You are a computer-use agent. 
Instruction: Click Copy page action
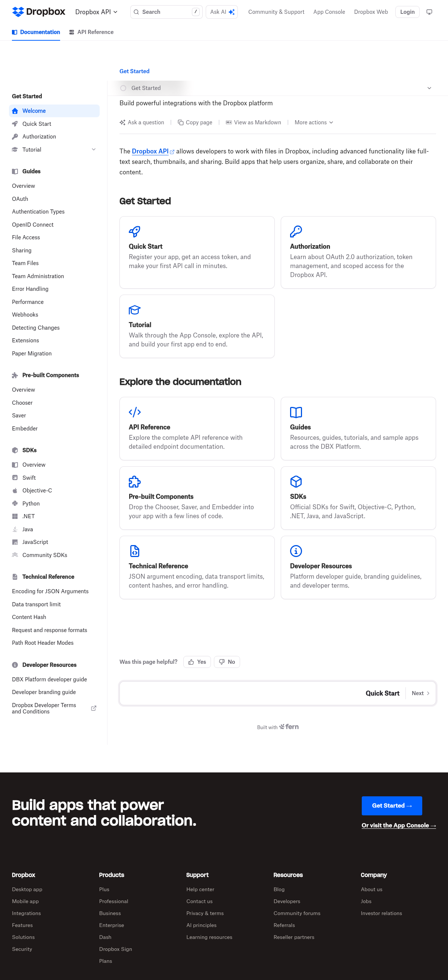[x=195, y=122]
